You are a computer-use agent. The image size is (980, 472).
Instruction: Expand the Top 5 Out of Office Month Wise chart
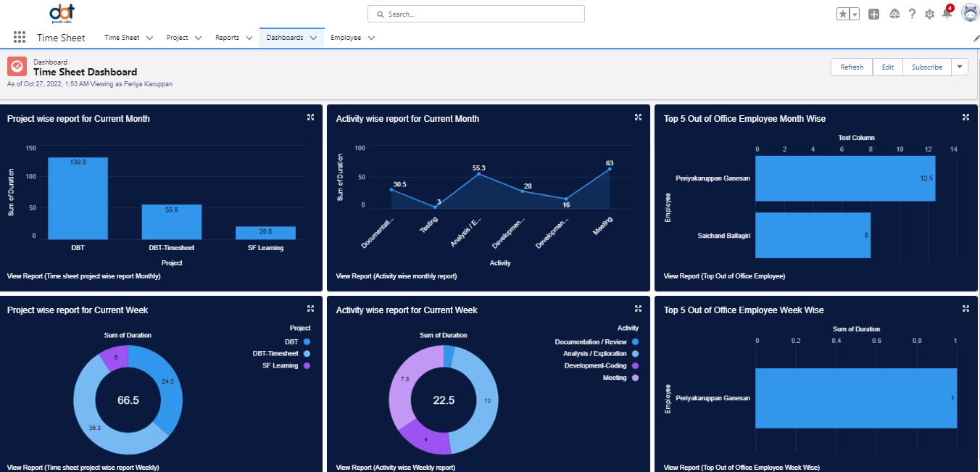[x=966, y=117]
